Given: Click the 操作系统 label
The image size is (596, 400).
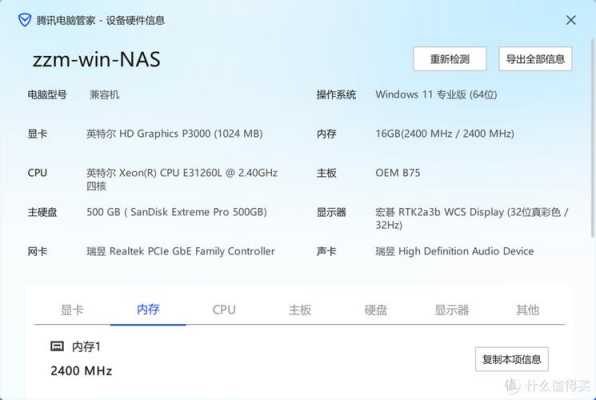Looking at the screenshot, I should 336,94.
